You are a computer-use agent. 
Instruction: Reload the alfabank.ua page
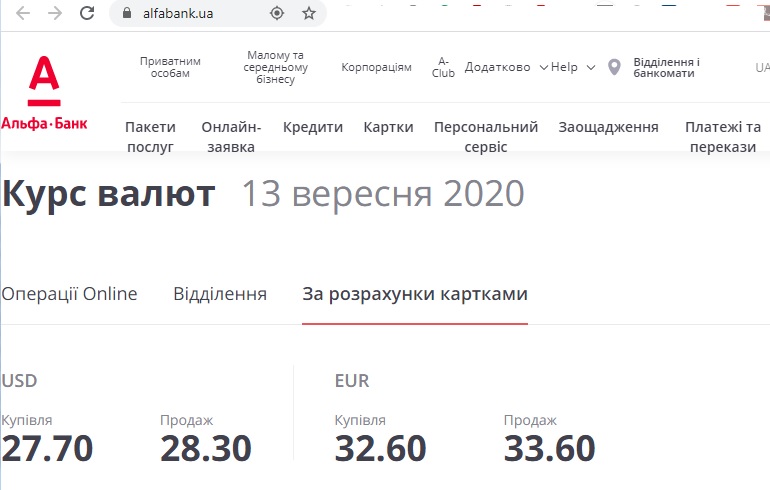[x=87, y=13]
